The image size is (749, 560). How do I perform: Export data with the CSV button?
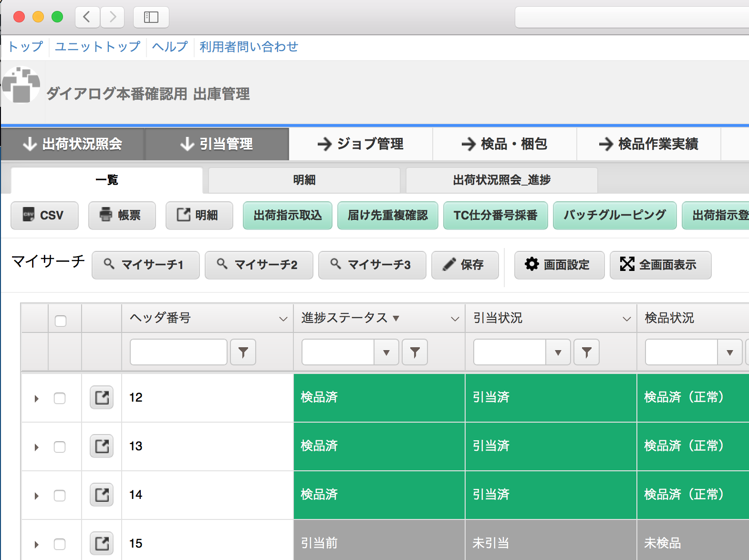[44, 216]
